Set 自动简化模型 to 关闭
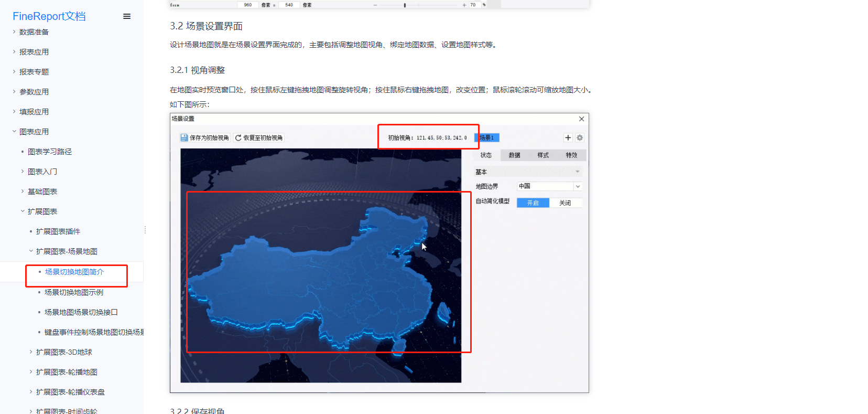868x414 pixels. pyautogui.click(x=565, y=203)
